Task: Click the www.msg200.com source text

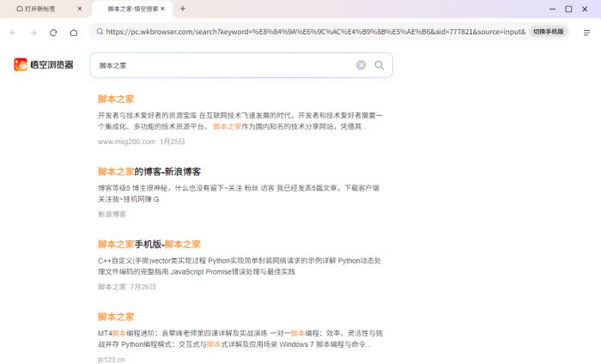Action: pos(126,142)
